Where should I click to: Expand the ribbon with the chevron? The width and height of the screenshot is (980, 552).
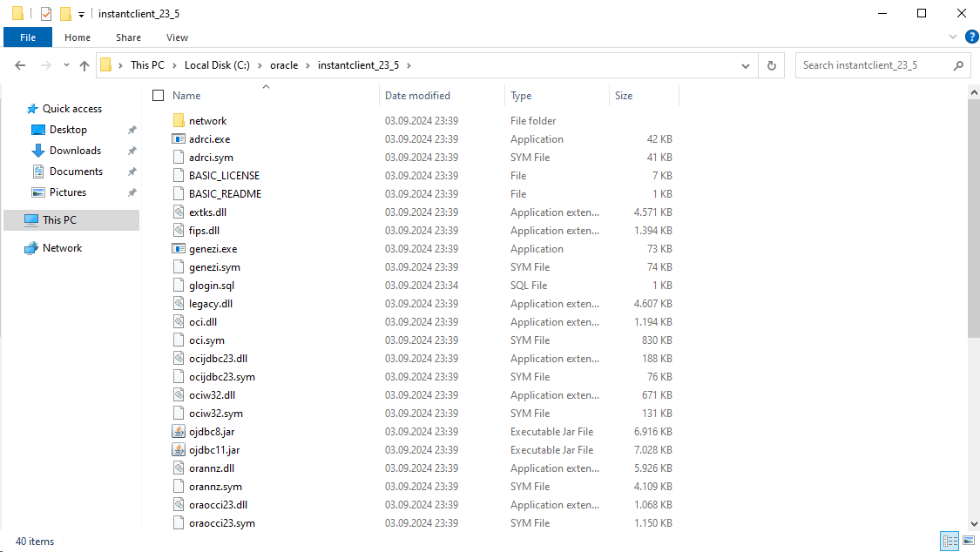[954, 37]
